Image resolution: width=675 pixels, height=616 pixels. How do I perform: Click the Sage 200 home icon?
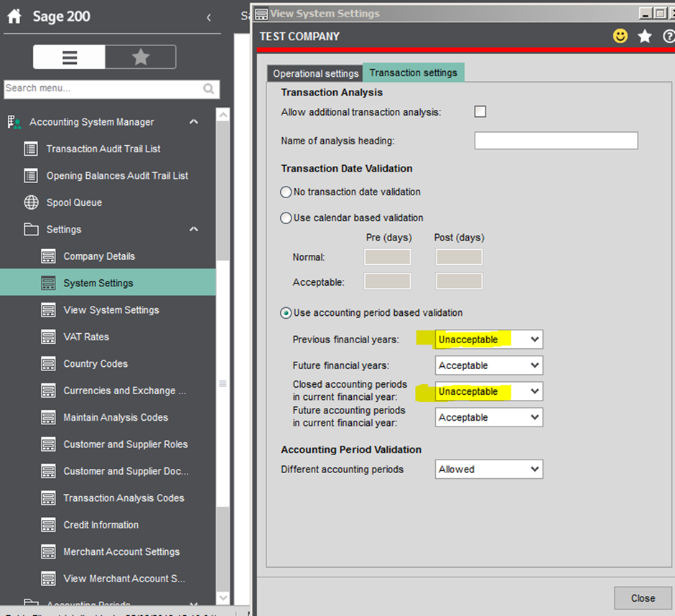(14, 17)
